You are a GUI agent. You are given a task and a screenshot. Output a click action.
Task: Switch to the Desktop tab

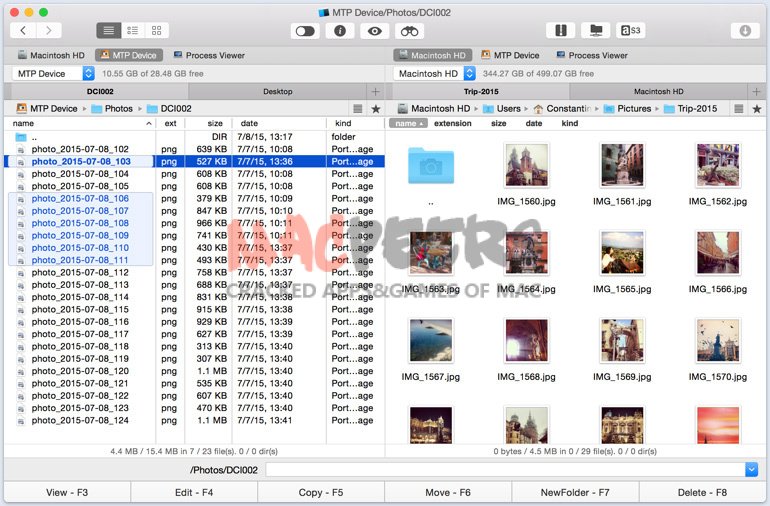click(278, 91)
